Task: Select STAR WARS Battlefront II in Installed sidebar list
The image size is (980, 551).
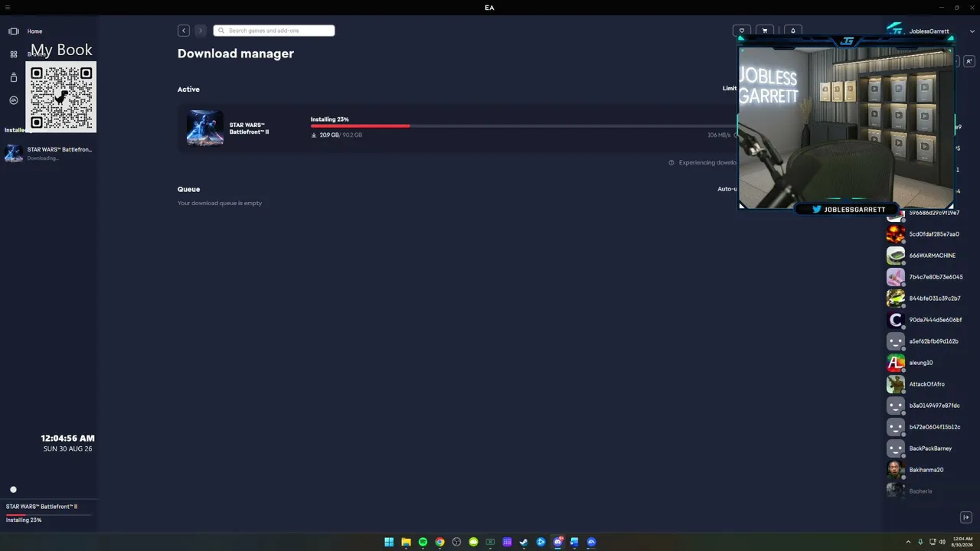Action: coord(48,153)
